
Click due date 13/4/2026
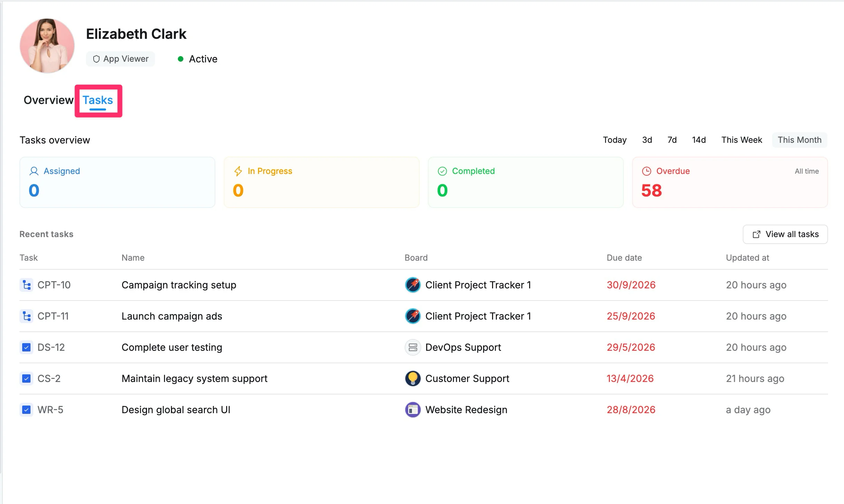coord(630,379)
